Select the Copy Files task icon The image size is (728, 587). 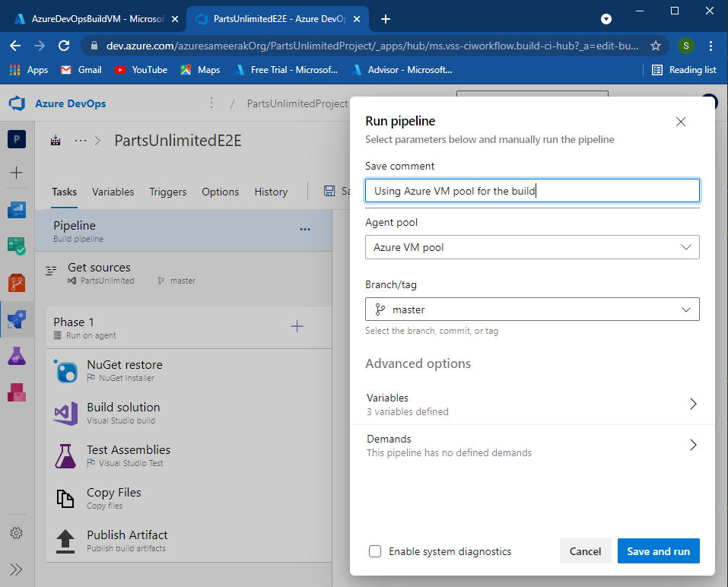coord(65,499)
